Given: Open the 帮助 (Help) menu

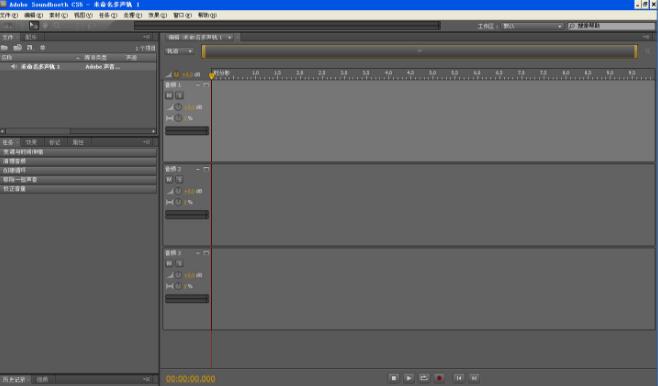Looking at the screenshot, I should pyautogui.click(x=207, y=15).
